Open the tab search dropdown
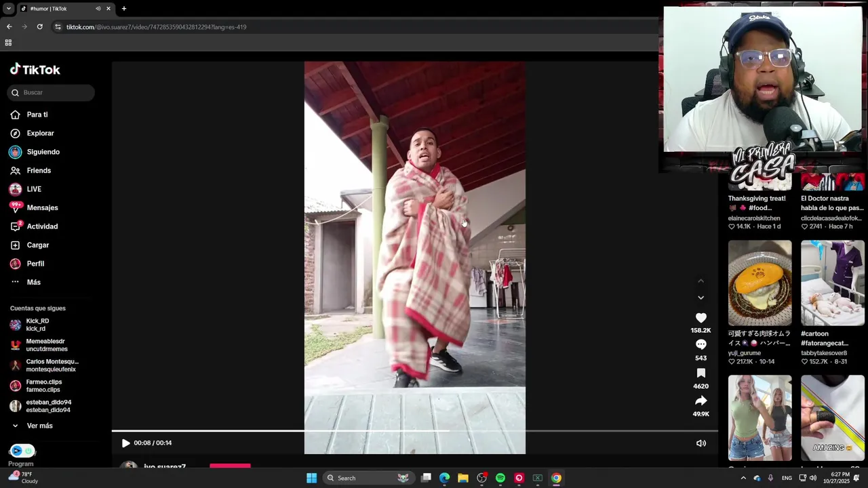The width and height of the screenshot is (868, 488). pos(8,9)
